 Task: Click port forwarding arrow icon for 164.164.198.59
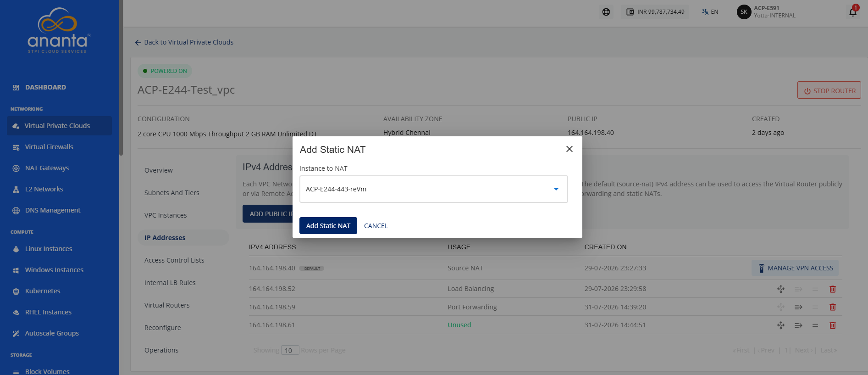(x=798, y=307)
